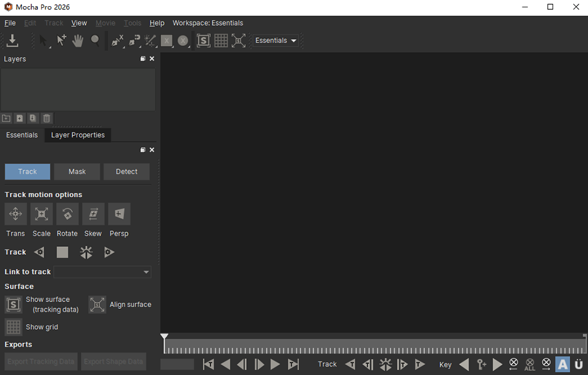Screen dimensions: 588x375
Task: Go to the Out point of the clip
Action: pos(293,364)
